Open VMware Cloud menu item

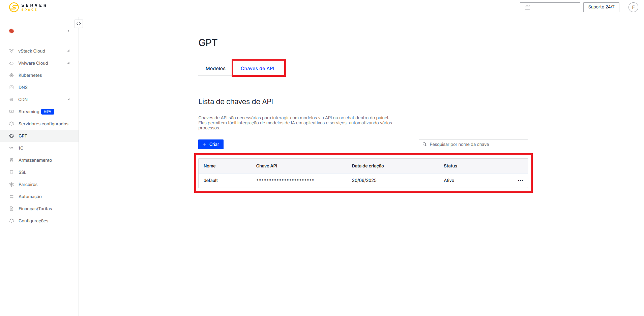(x=33, y=63)
